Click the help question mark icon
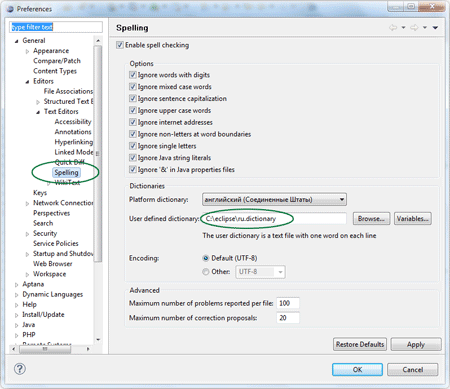Screen dimensions: 450x389 20,369
